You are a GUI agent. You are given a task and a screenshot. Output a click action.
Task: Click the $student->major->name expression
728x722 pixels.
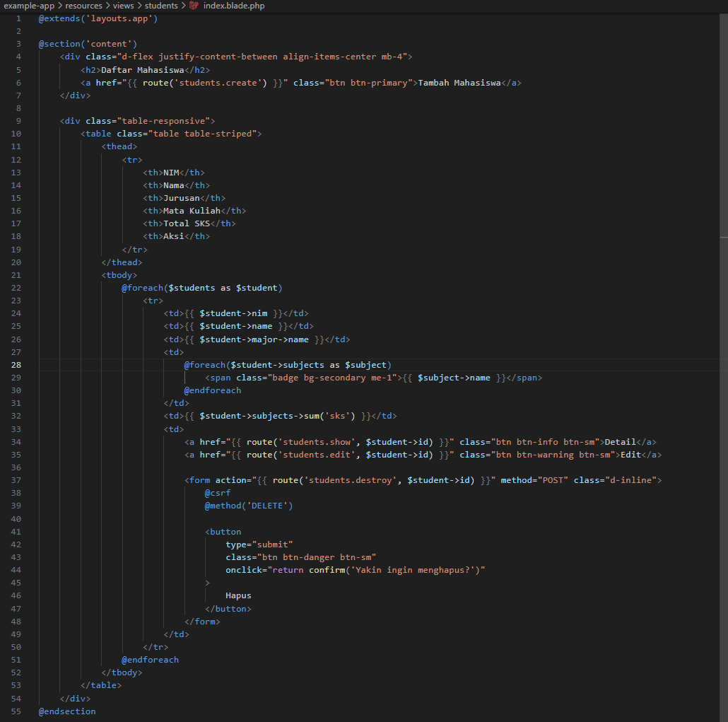254,339
